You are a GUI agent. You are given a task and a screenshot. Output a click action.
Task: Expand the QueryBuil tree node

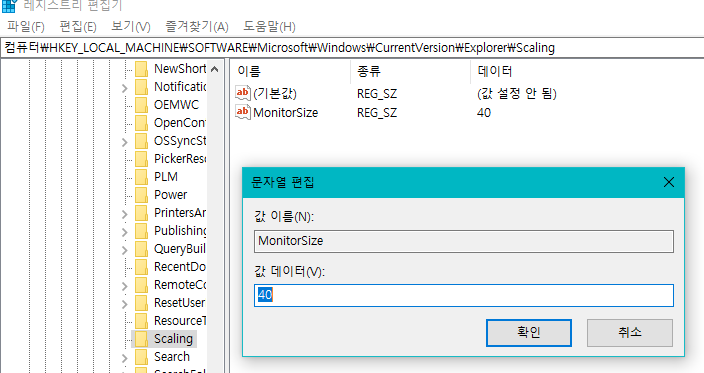coord(125,250)
